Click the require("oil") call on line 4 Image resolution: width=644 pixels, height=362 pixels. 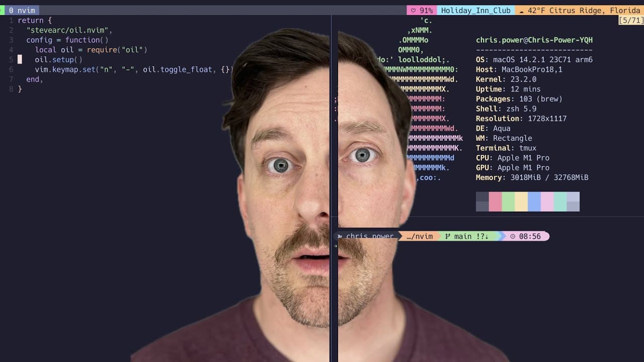117,50
